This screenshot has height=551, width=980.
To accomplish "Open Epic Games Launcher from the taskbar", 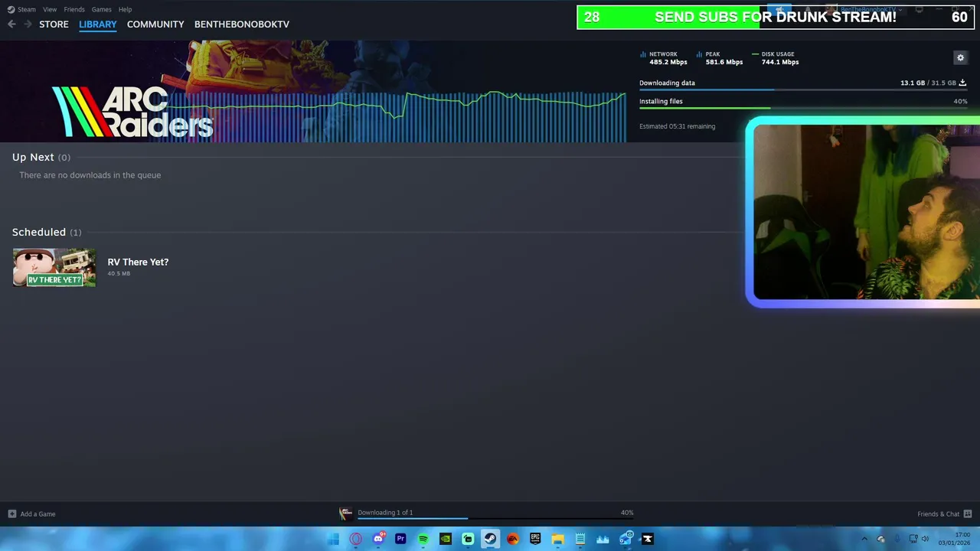I will click(535, 539).
